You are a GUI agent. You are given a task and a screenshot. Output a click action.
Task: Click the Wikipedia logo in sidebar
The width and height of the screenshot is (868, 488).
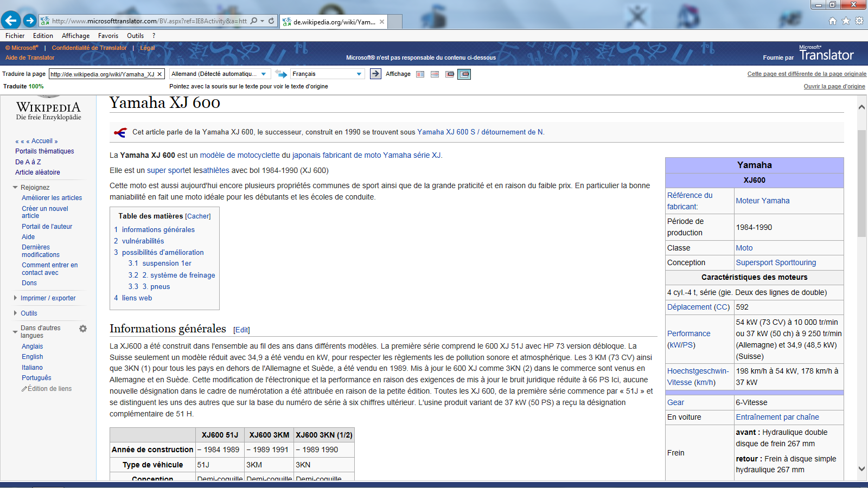[48, 110]
